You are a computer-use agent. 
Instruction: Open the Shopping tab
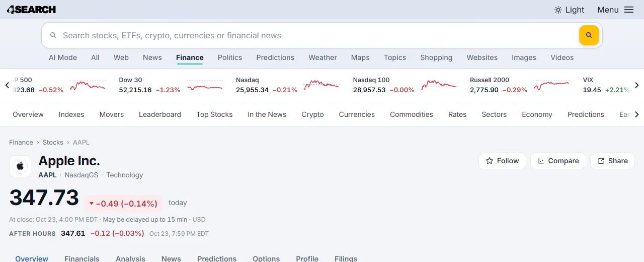(436, 57)
